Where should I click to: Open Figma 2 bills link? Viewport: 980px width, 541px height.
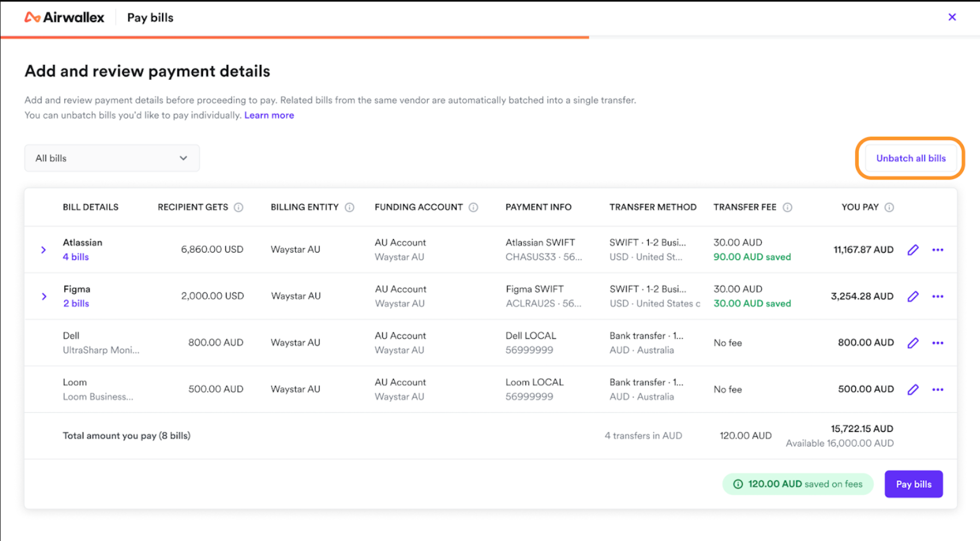pyautogui.click(x=76, y=304)
